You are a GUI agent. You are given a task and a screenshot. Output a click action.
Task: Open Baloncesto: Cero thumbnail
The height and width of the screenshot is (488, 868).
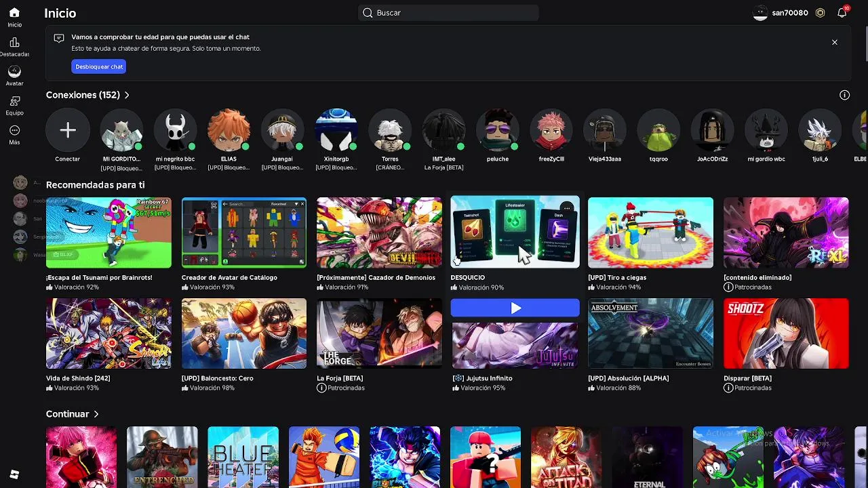point(244,333)
